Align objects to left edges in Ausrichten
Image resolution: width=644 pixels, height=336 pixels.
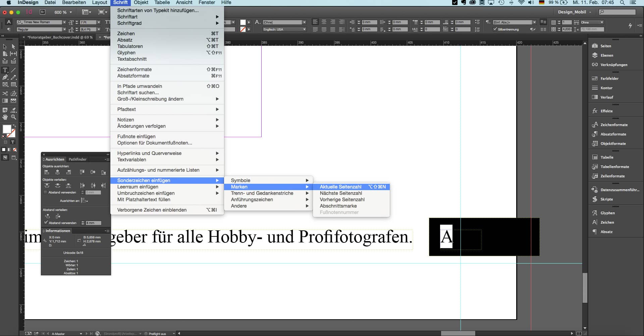coord(47,172)
